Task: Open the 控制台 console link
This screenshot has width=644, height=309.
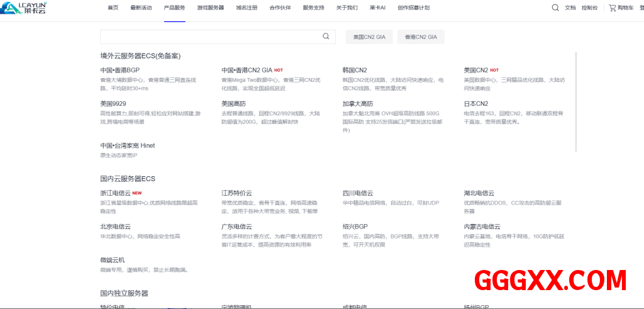Action: click(x=589, y=8)
